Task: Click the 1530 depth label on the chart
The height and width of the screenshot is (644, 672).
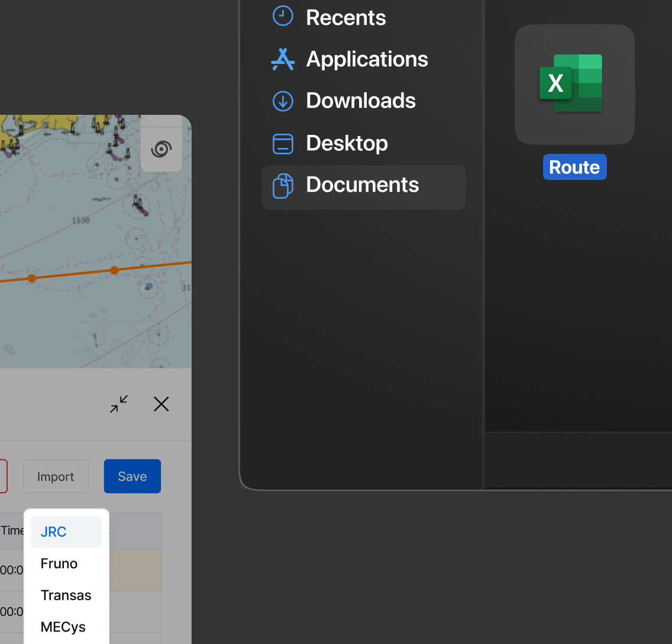Action: tap(80, 220)
